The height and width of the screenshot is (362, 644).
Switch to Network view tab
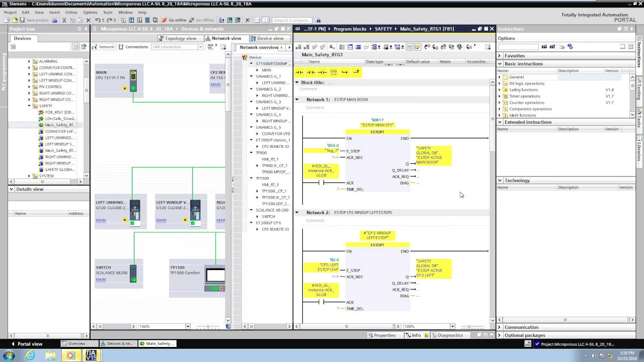223,38
